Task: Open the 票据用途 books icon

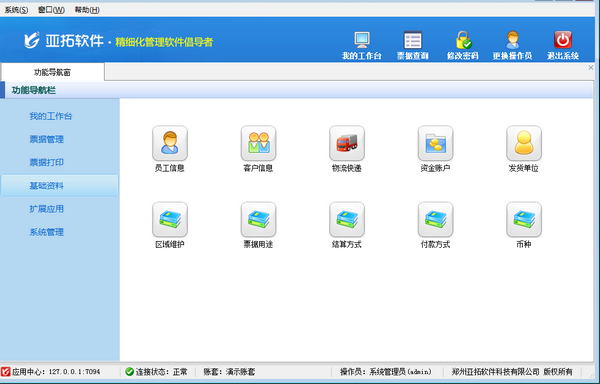Action: pyautogui.click(x=258, y=220)
